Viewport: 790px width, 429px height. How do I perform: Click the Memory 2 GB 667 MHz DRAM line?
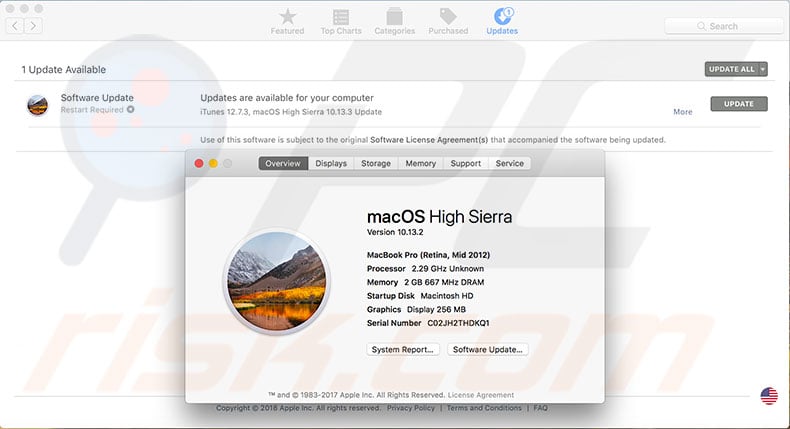pos(425,282)
